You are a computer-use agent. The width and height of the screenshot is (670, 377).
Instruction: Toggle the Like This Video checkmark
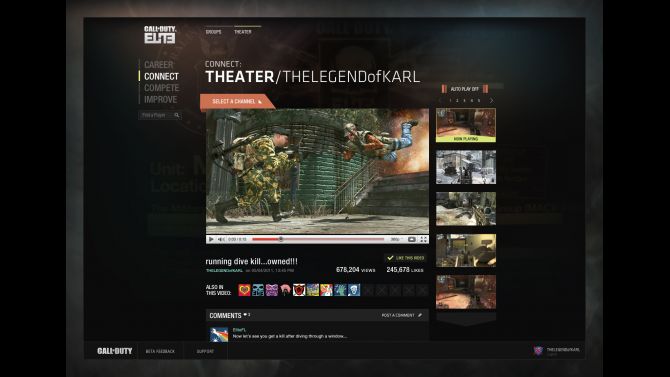click(x=390, y=258)
